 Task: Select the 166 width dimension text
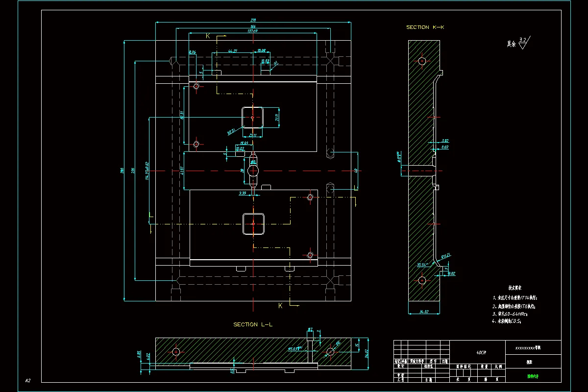pos(253,26)
